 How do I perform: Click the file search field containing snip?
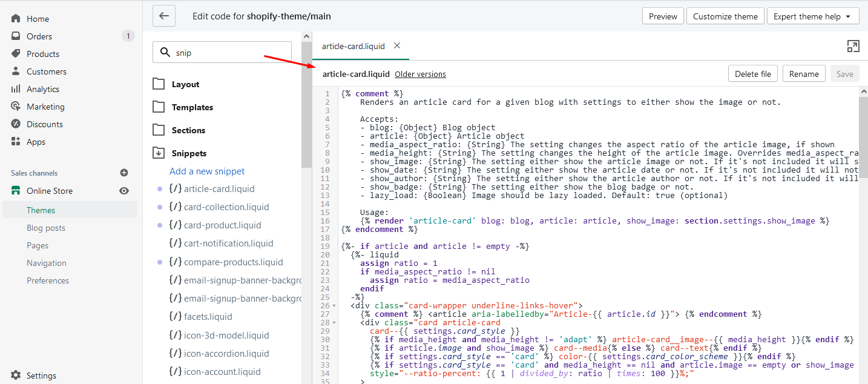(x=222, y=53)
